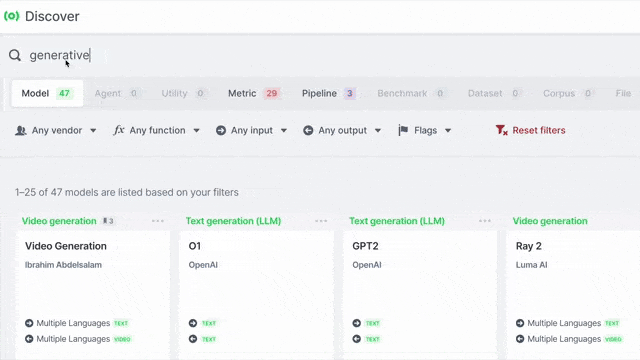Click output arrow icon on Video Generation card
Screen dimensions: 640x360
click(29, 339)
